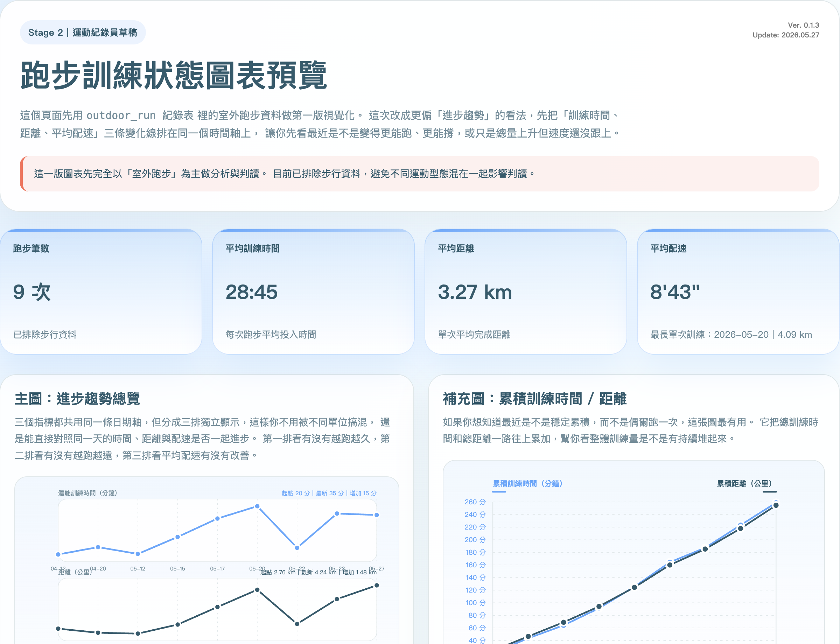The height and width of the screenshot is (644, 840).
Task: Click the 05-15 date axis label
Action: [177, 569]
